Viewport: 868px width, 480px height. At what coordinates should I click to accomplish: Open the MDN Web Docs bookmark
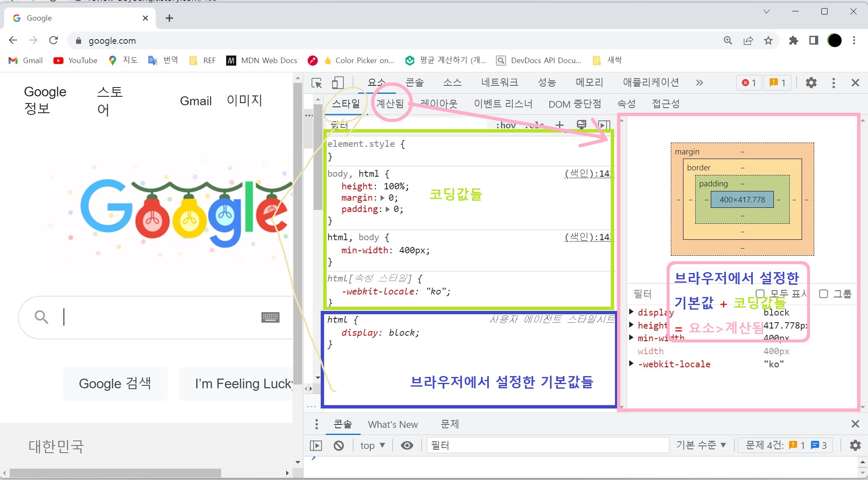click(x=261, y=60)
